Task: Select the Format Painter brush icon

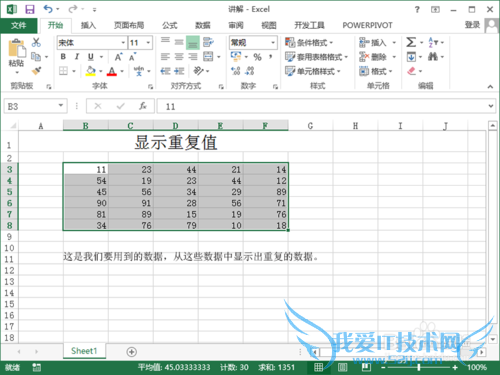Action: (36, 71)
